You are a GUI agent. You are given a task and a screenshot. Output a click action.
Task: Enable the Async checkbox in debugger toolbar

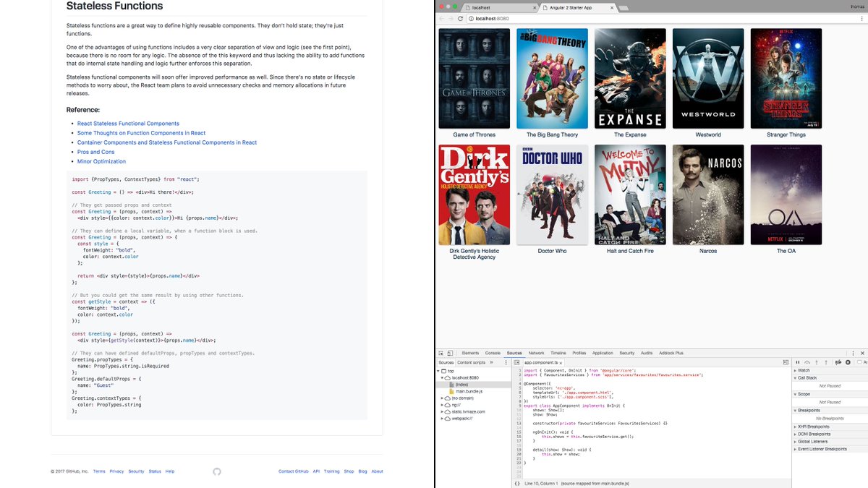point(858,362)
